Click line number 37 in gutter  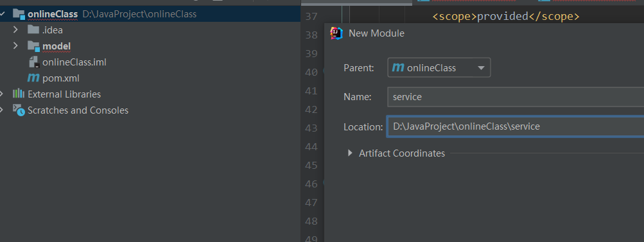(x=312, y=17)
